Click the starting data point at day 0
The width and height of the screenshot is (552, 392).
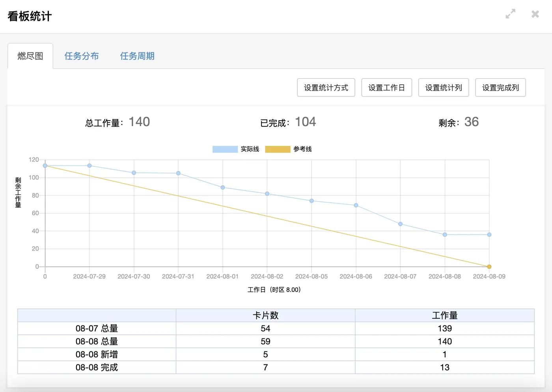[45, 166]
